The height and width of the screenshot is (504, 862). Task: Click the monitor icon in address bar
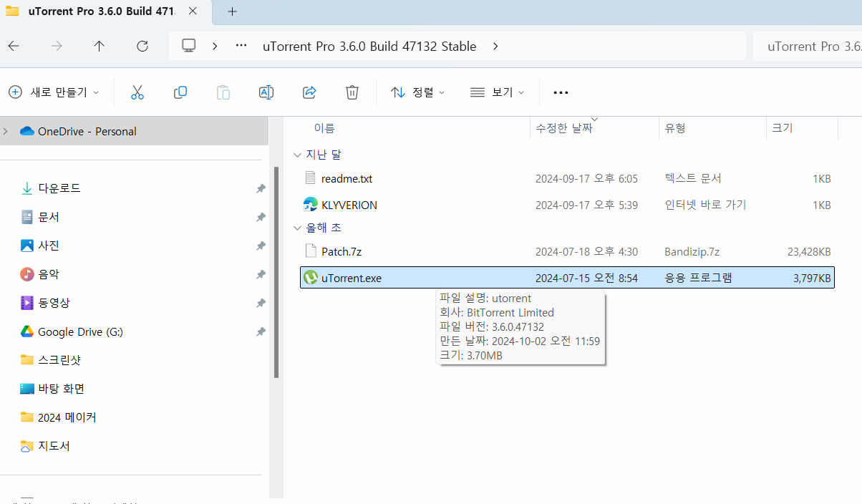pyautogui.click(x=188, y=46)
